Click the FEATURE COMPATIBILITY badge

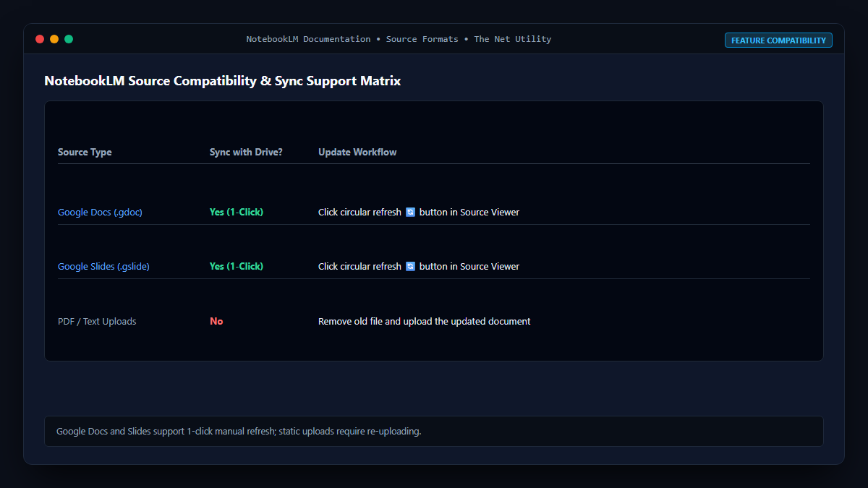click(778, 40)
